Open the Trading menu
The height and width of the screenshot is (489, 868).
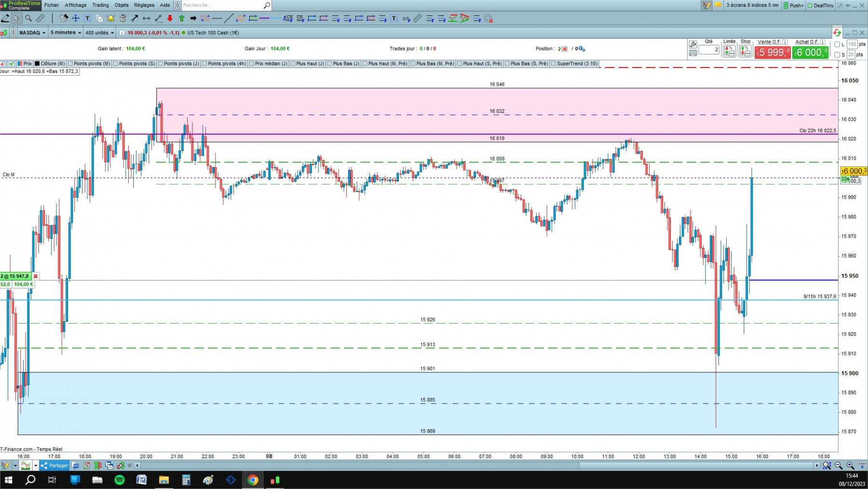(100, 5)
